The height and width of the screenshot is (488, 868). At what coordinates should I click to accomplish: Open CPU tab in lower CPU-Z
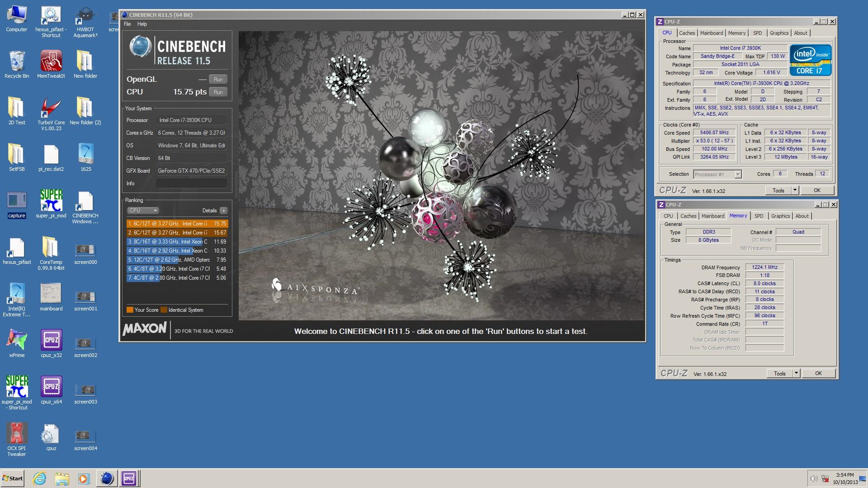tap(668, 216)
